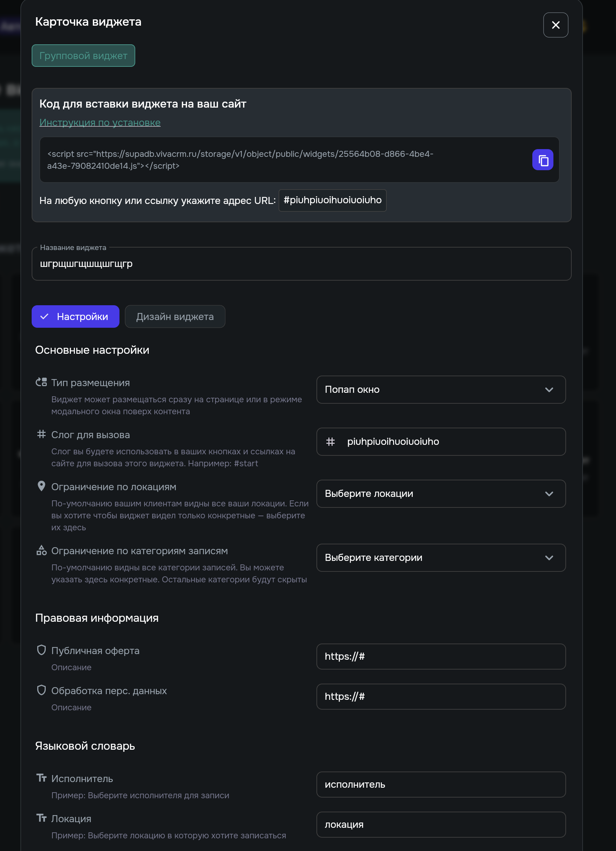
Task: Click the placement type icon
Action: point(41,382)
